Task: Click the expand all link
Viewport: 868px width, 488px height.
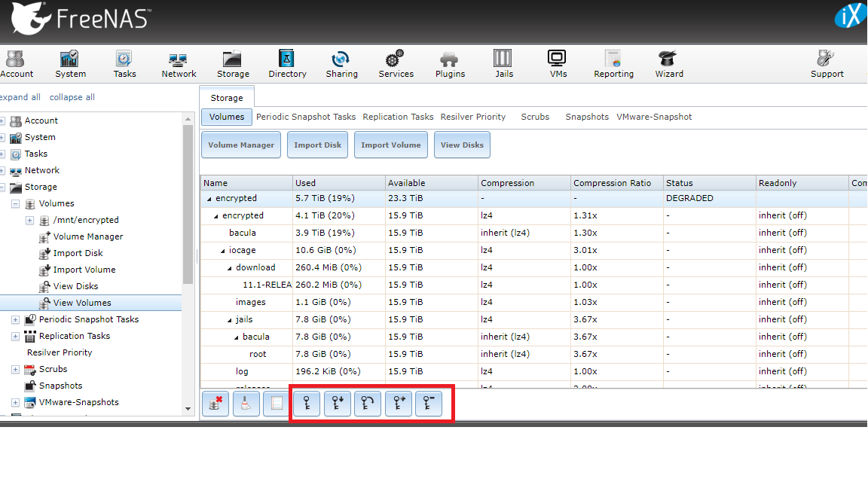Action: [x=20, y=97]
